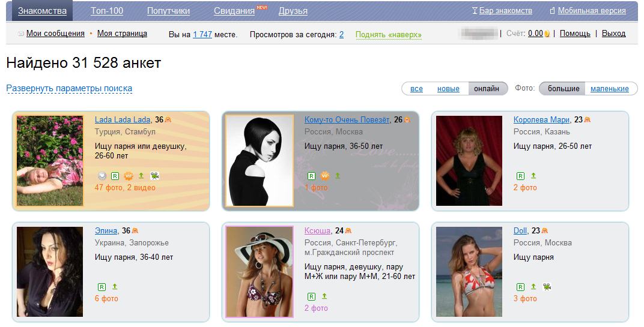644x327 pixels.
Task: Open the Топ-100 tab
Action: click(107, 11)
